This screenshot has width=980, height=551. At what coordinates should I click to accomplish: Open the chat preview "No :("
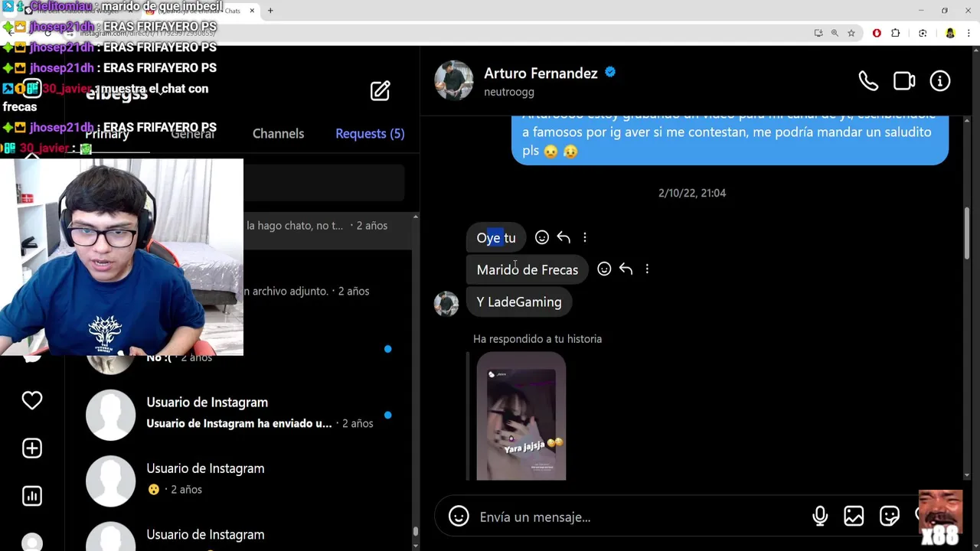pos(238,356)
